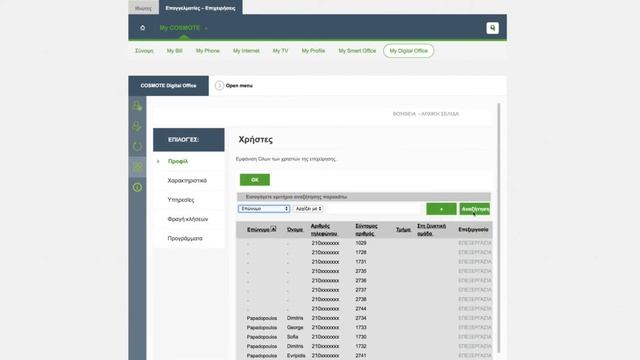This screenshot has height=360, width=640.
Task: Select Προφίλ in the options menu
Action: 178,161
